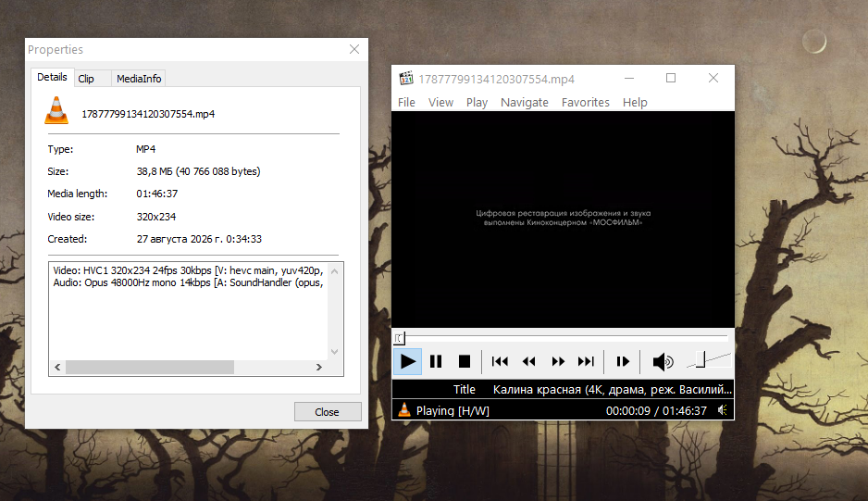The height and width of the screenshot is (501, 868).
Task: Switch to the MediaInfo tab
Action: [139, 79]
